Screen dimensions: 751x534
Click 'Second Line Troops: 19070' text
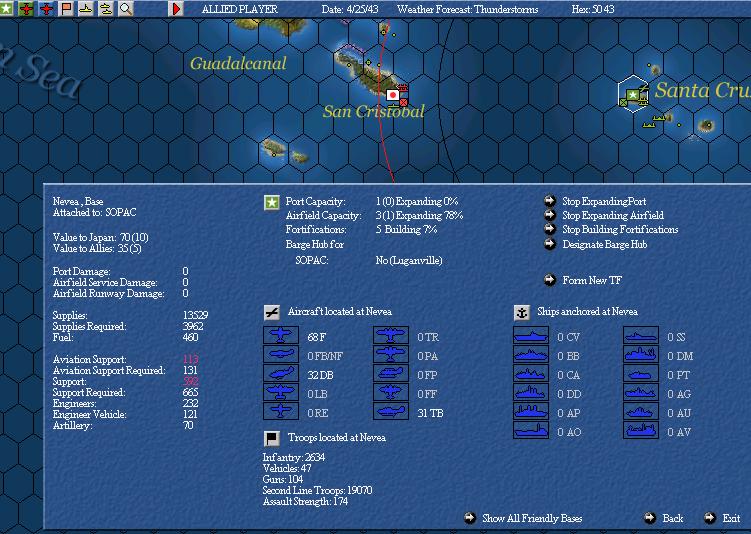(x=317, y=490)
